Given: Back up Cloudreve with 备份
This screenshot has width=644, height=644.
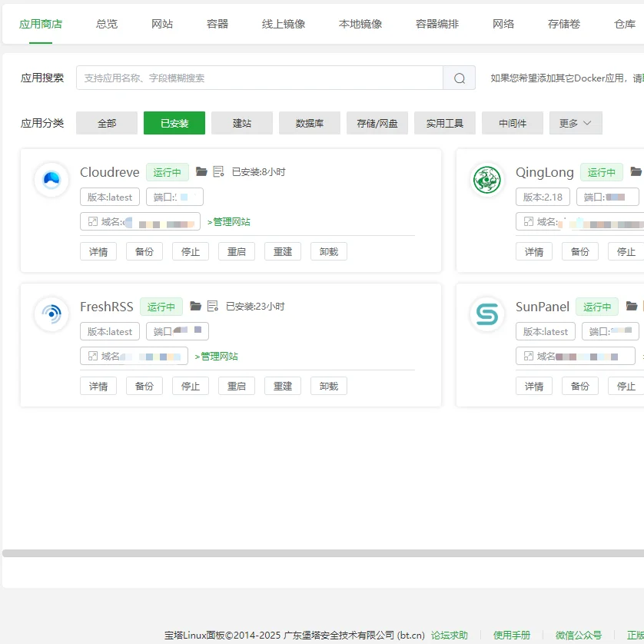Looking at the screenshot, I should pos(144,251).
